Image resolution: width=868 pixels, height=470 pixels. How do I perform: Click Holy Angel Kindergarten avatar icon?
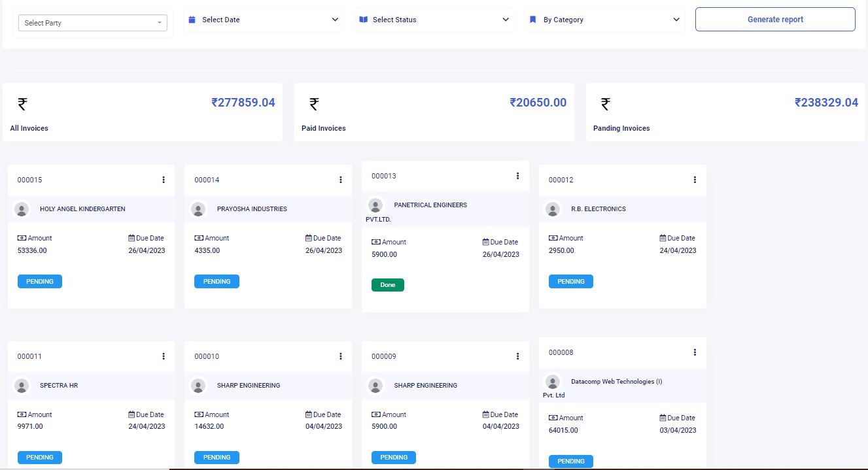[22, 209]
